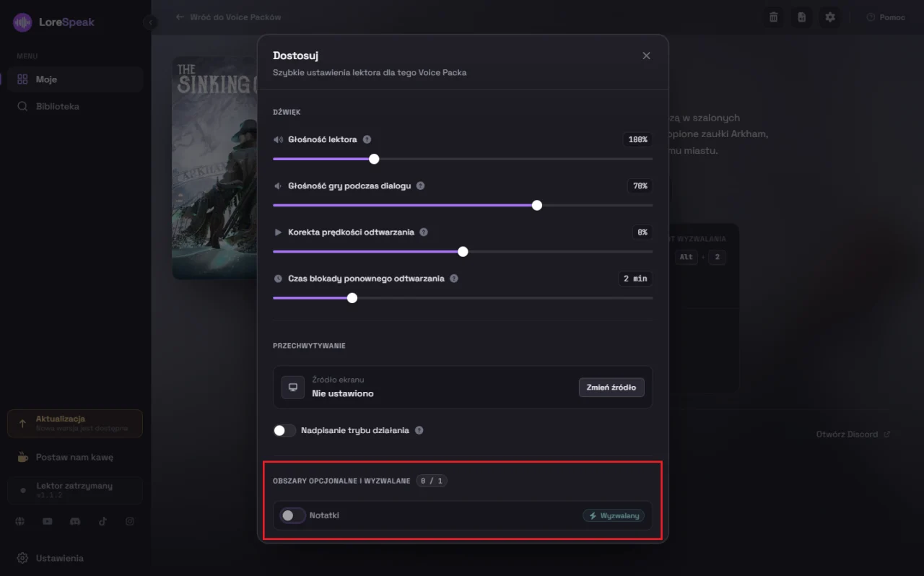Screen dimensions: 924x576
Task: Click the Głośność lektora slider handle
Action: pos(374,159)
